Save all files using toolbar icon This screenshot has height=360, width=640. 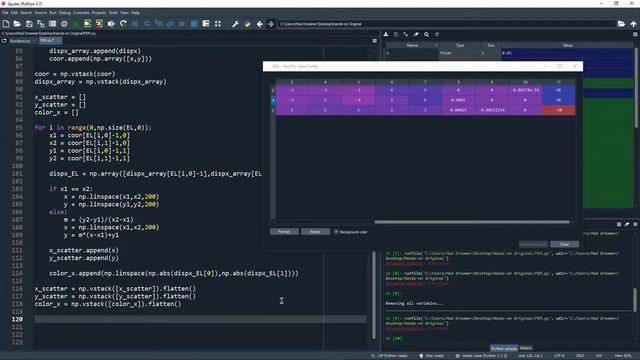(x=41, y=24)
